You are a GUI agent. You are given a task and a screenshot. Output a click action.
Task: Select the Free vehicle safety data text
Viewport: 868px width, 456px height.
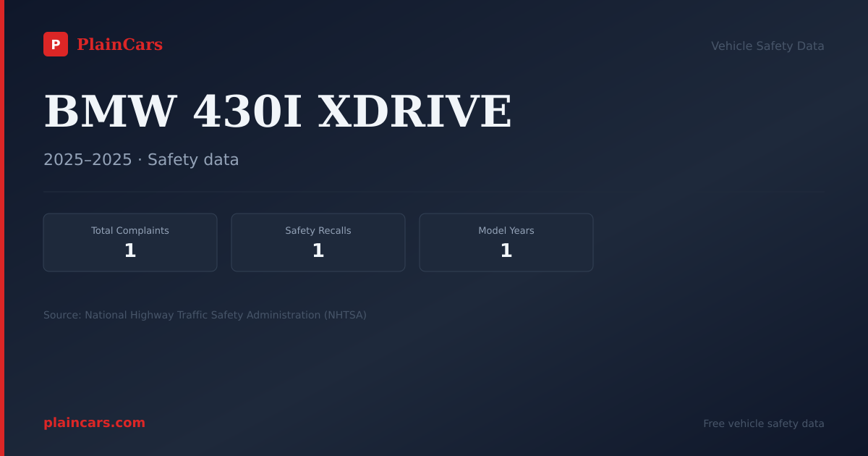[x=764, y=423]
